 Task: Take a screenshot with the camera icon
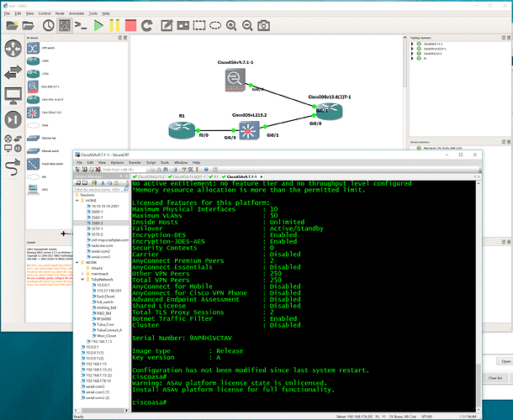(264, 25)
